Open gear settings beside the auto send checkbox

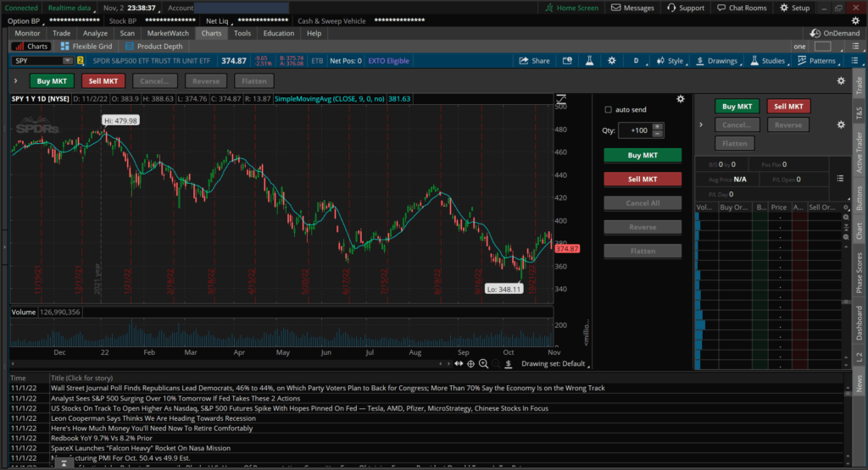click(681, 99)
